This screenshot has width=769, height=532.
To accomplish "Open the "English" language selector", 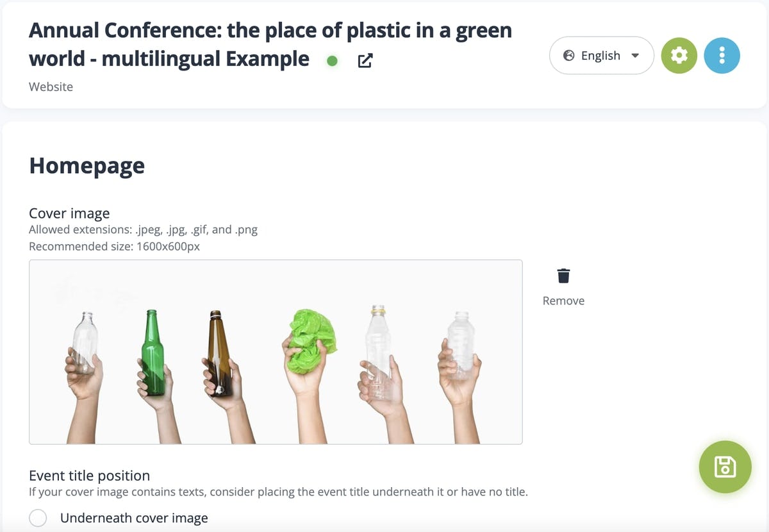I will pyautogui.click(x=600, y=56).
